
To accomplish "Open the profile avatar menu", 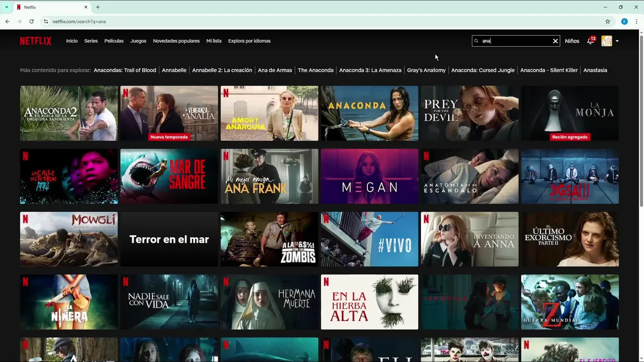I will 607,41.
